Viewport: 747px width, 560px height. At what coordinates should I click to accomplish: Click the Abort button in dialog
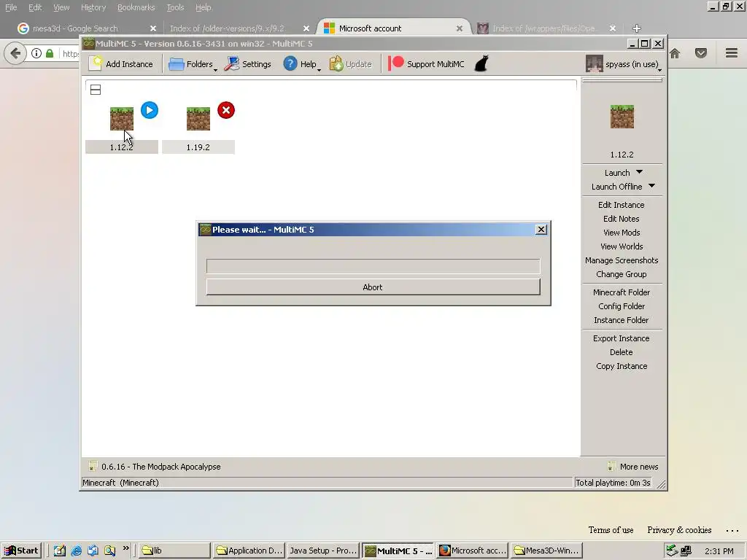click(373, 287)
